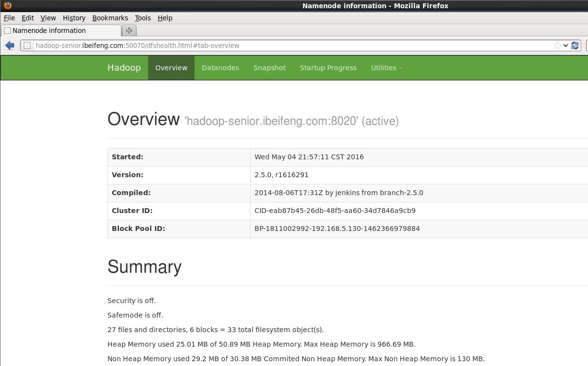
Task: Click the 'Version:' row label
Action: (x=127, y=175)
